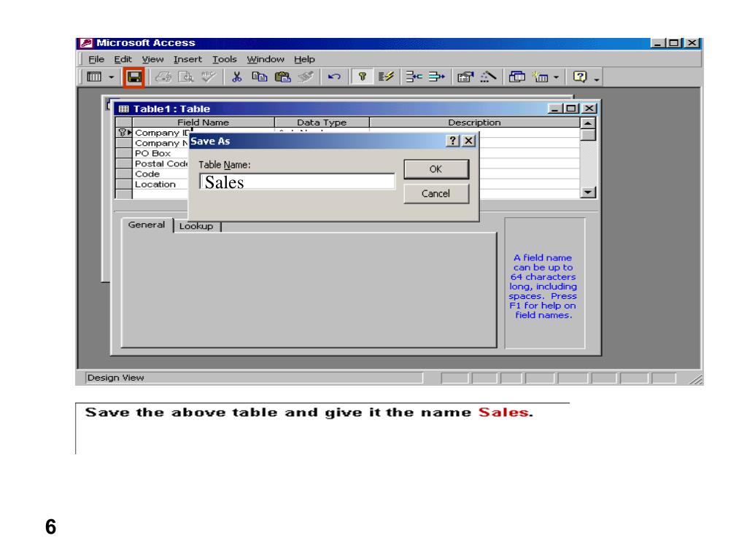The image size is (747, 560).
Task: Click the Microsoft Access title bar icon
Action: click(86, 43)
